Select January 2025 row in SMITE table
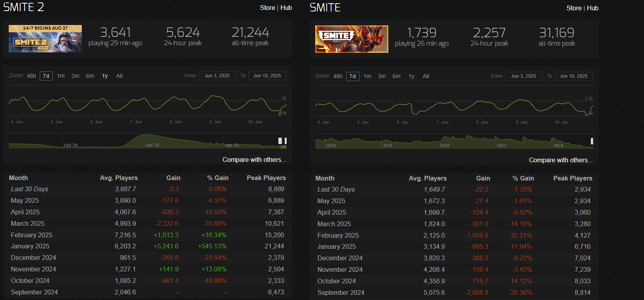Screen dimensions: 644x300 (x=454, y=246)
